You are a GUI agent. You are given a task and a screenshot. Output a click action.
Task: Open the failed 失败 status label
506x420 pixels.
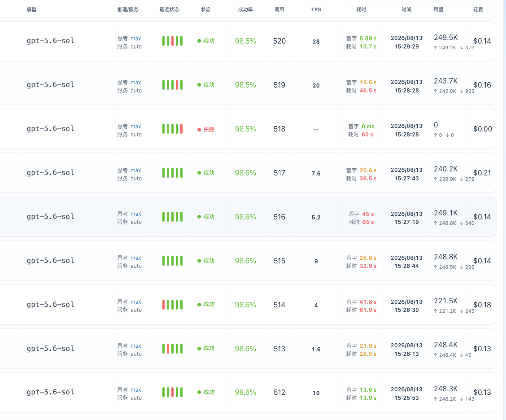click(x=209, y=129)
